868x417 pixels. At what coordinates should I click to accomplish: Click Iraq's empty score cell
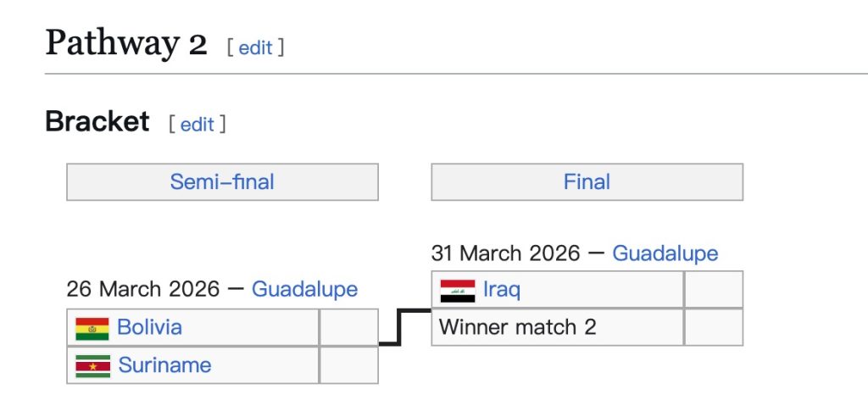coord(713,290)
